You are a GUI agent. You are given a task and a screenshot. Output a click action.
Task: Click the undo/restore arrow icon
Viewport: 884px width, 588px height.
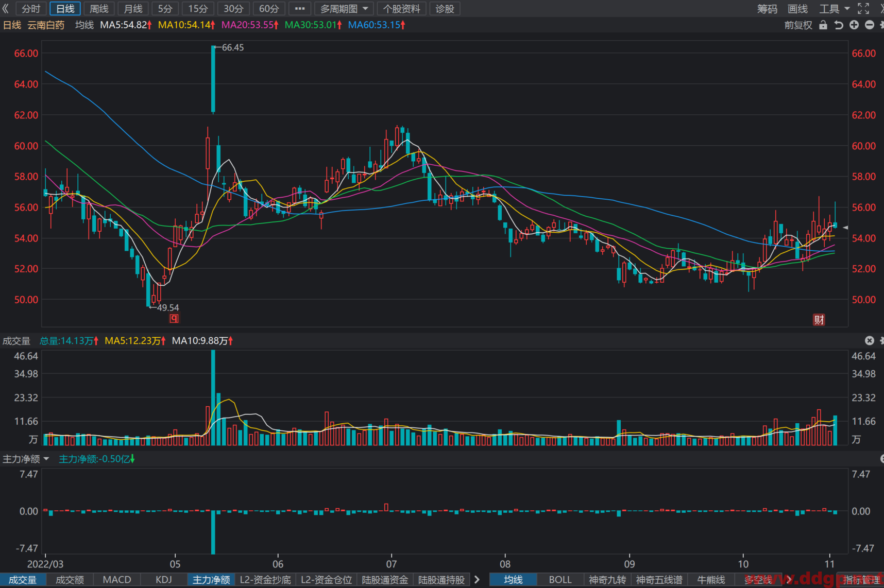click(839, 25)
